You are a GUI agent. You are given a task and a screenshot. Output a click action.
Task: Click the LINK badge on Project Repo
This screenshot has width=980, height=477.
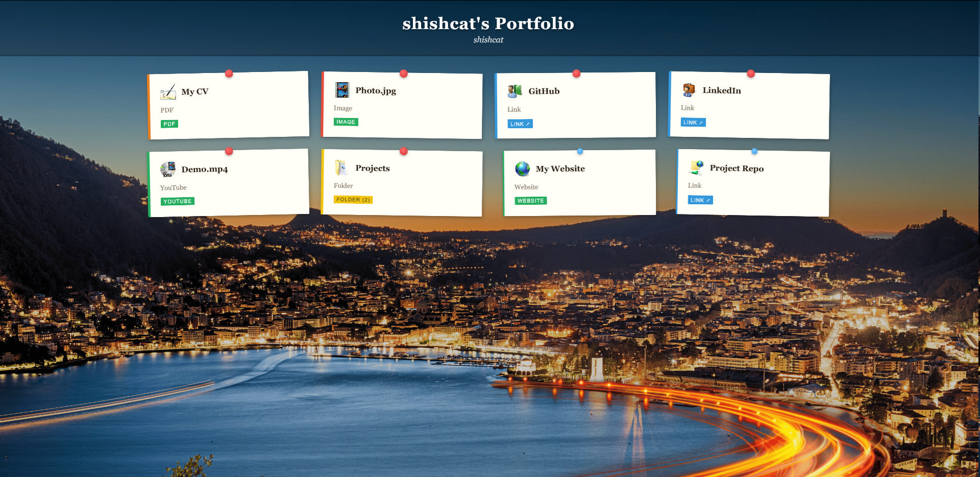tap(700, 200)
